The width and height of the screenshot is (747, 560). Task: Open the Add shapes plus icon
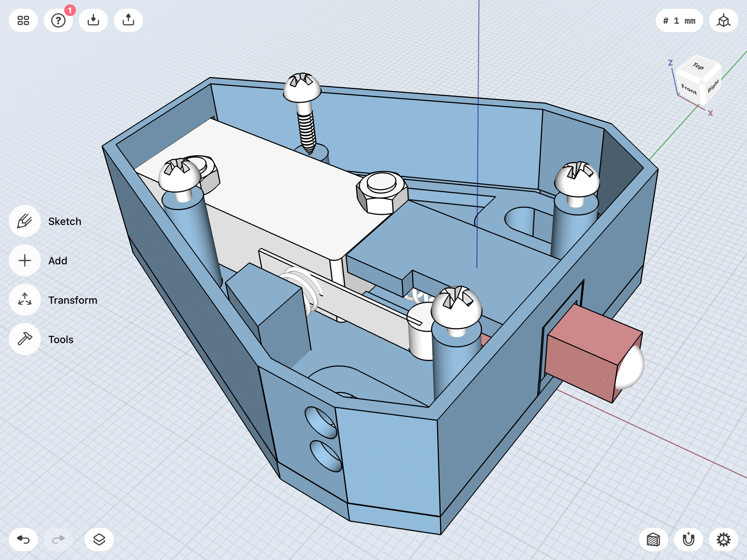pyautogui.click(x=25, y=261)
